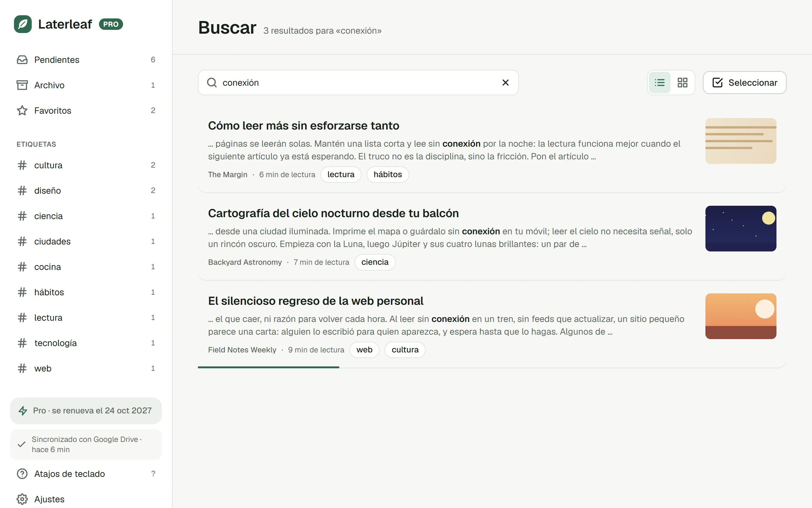Filter by the hábitos tag in sidebar
The height and width of the screenshot is (508, 812).
[x=86, y=292]
